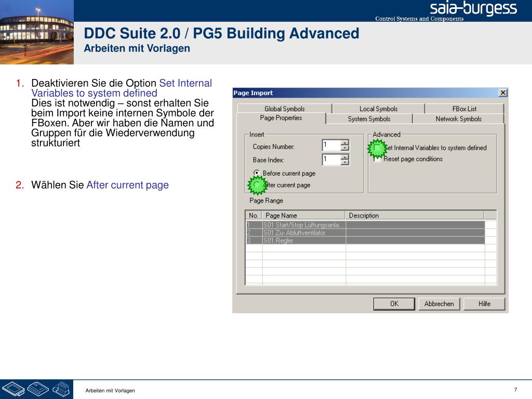532x399 pixels.
Task: Select row S01 Zu- Abluftventilator
Action: tap(365, 232)
